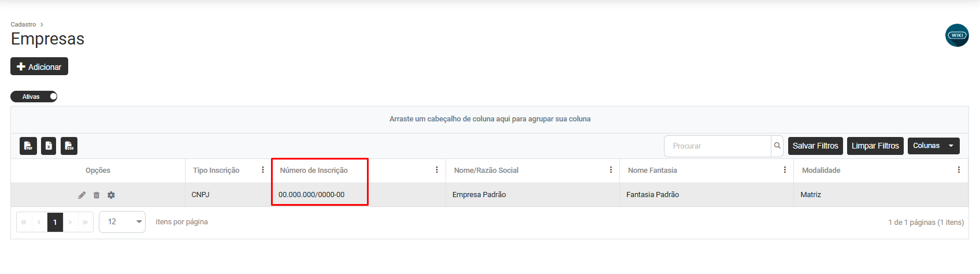The image size is (980, 274).
Task: Open the Colunas dropdown
Action: (x=933, y=146)
